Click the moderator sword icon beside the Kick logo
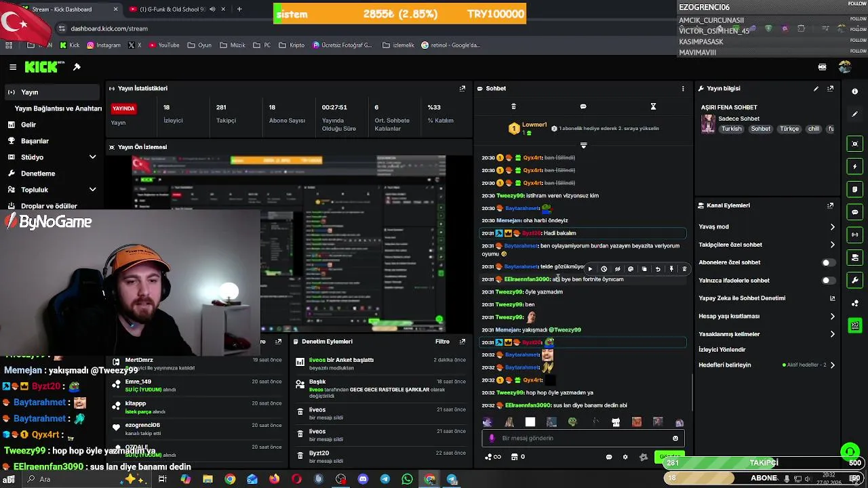 (x=77, y=67)
